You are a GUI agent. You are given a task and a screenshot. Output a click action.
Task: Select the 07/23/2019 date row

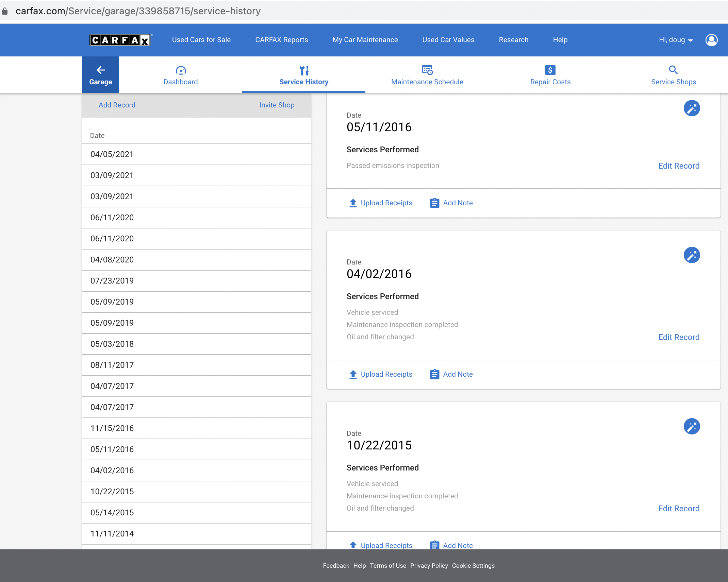pos(197,281)
